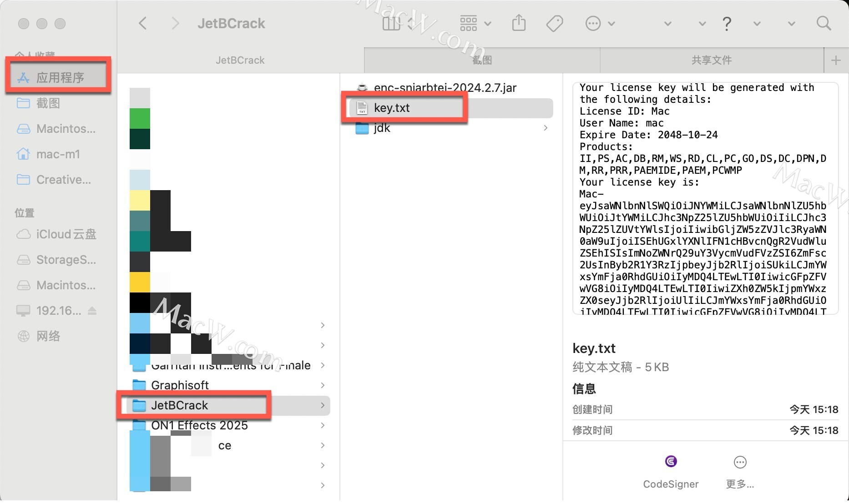The image size is (849, 504).
Task: Select Graphisoft folder
Action: [x=229, y=385]
